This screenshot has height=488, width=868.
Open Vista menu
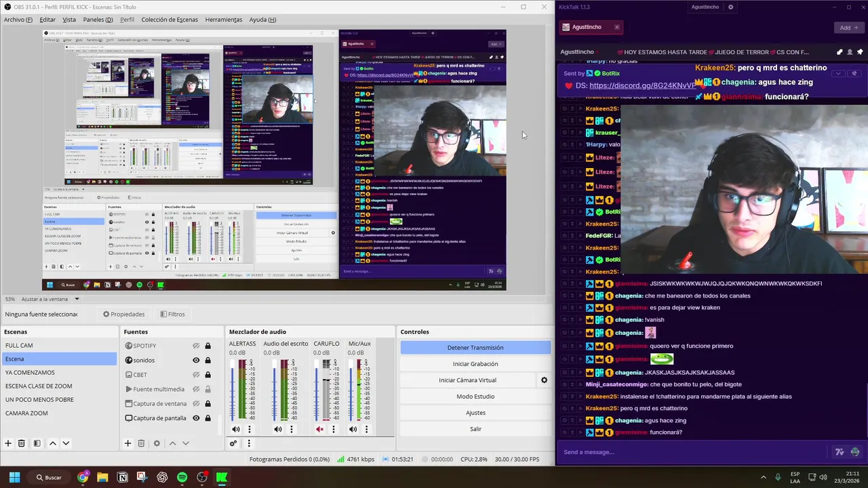69,20
